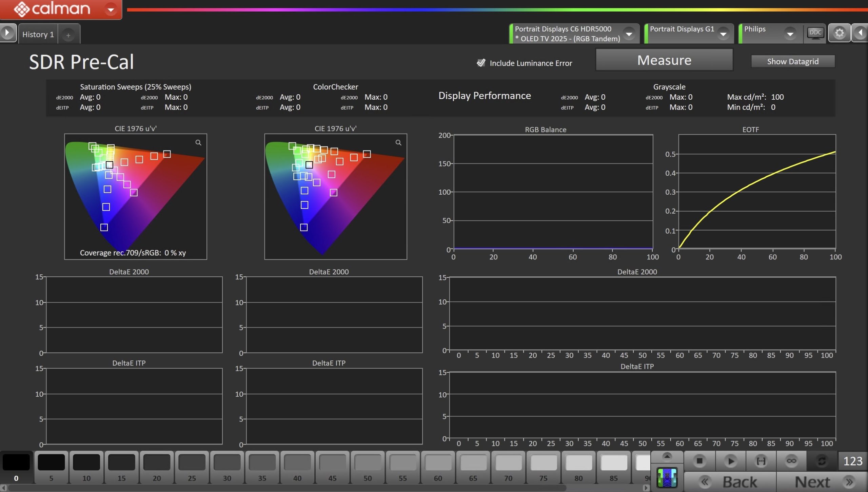The image size is (868, 492).
Task: Expand the Portrait Displays C6 HDR5000 meter dropdown
Action: point(629,34)
